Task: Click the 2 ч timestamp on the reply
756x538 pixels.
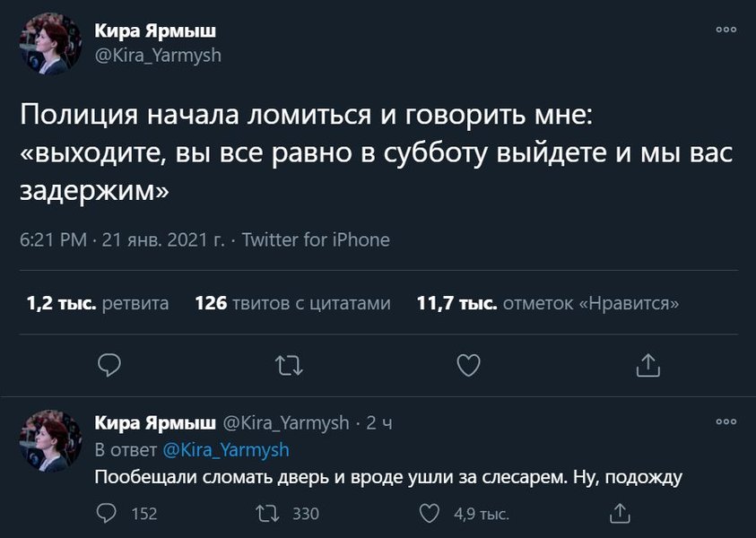Action: pos(380,422)
